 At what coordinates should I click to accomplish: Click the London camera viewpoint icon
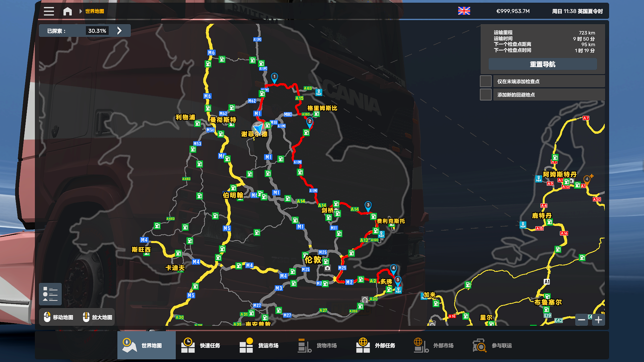328,268
